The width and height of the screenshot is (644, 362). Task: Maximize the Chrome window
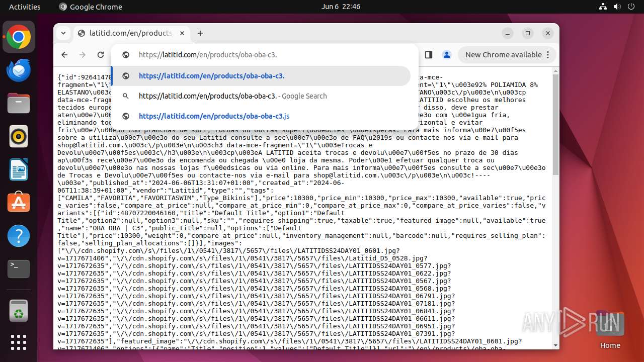coord(528,33)
